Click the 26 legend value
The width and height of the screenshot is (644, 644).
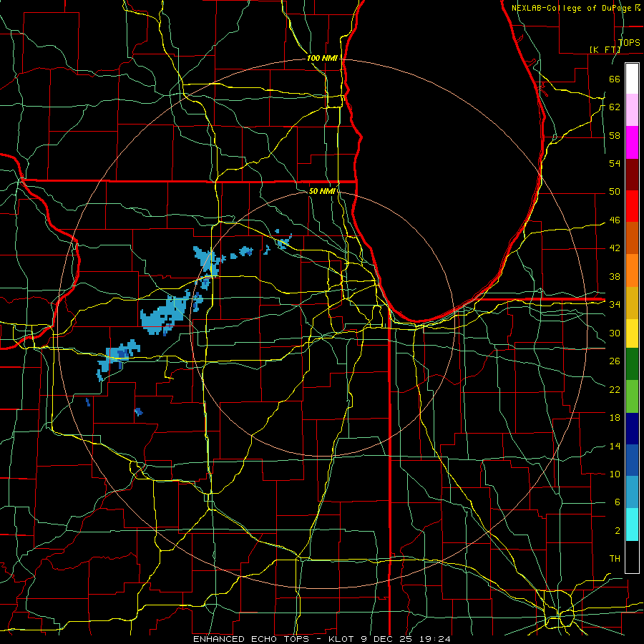[x=615, y=361]
